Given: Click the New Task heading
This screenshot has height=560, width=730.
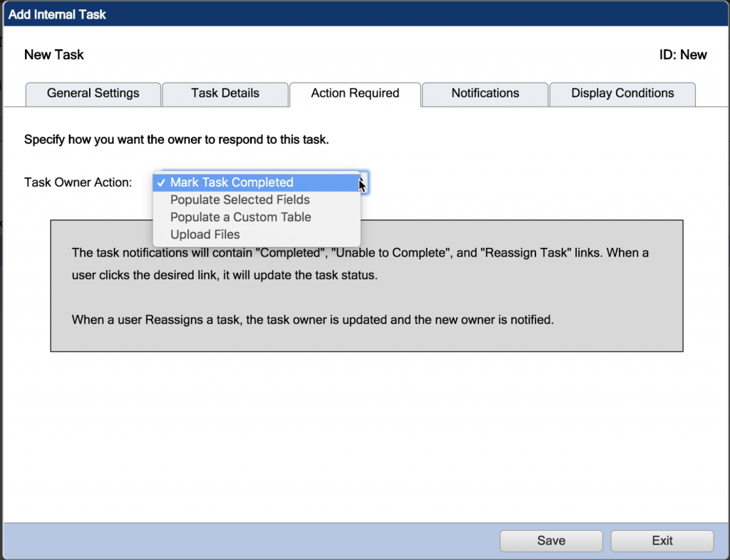Looking at the screenshot, I should tap(53, 55).
